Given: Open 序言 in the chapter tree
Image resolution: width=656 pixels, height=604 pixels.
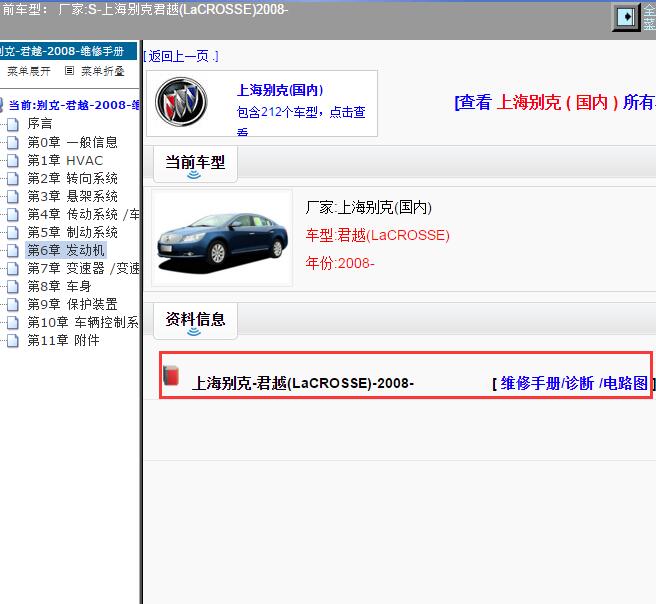Looking at the screenshot, I should click(x=40, y=124).
